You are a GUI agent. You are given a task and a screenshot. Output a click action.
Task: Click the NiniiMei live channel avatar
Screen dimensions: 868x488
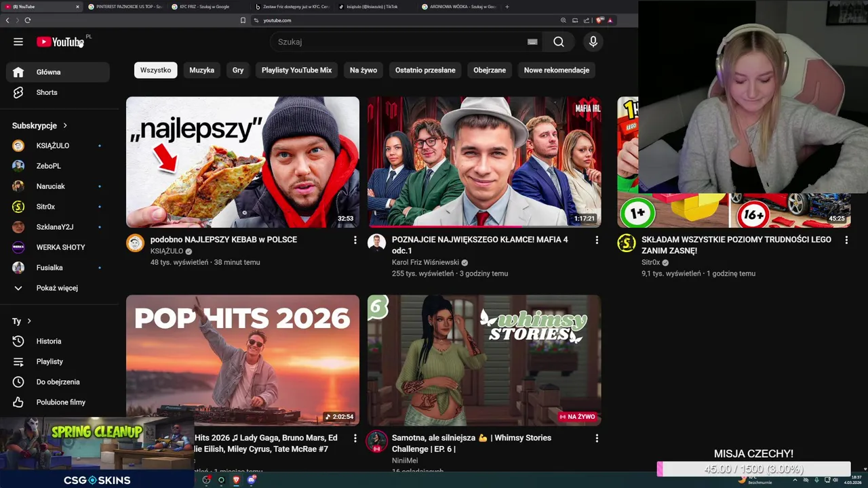tap(376, 442)
